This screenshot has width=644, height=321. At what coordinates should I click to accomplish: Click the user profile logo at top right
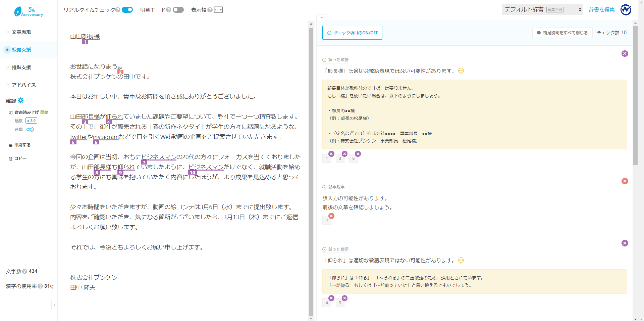pyautogui.click(x=626, y=10)
